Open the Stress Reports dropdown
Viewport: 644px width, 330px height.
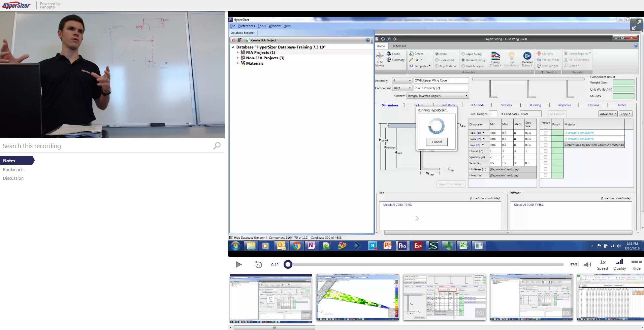pyautogui.click(x=577, y=54)
